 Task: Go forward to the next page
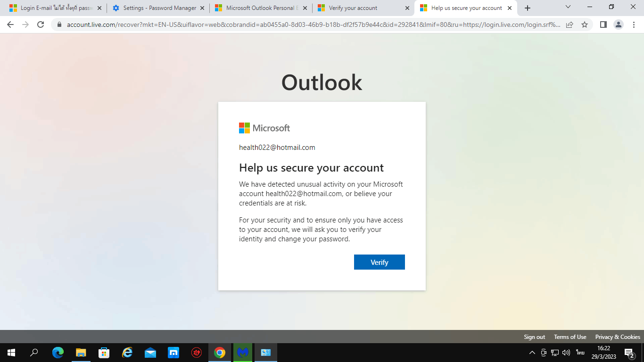point(25,25)
